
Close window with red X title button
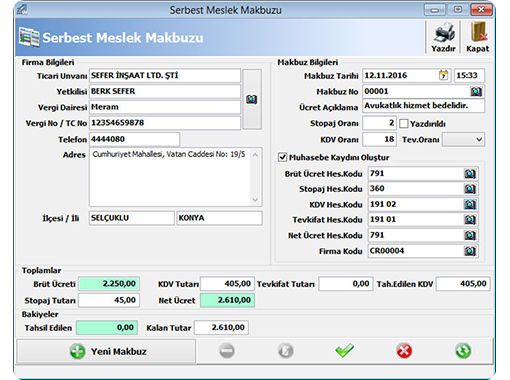coord(481,10)
